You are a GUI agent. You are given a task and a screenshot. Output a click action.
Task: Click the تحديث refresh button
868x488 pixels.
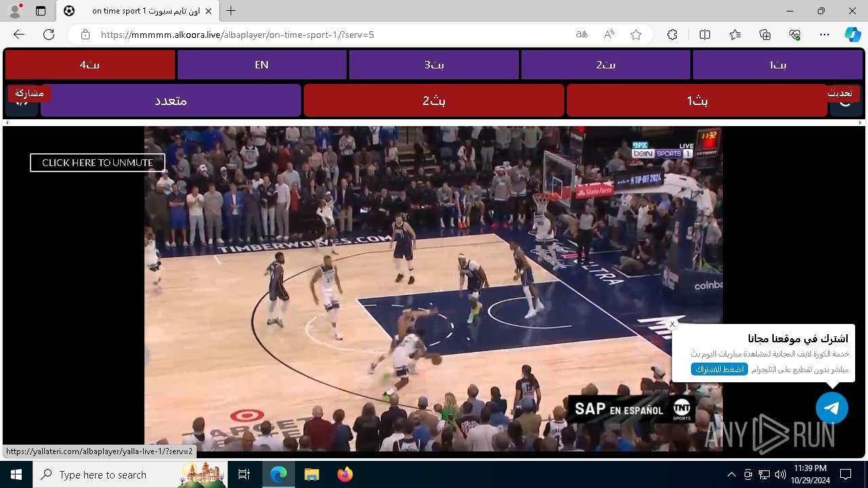pyautogui.click(x=840, y=94)
